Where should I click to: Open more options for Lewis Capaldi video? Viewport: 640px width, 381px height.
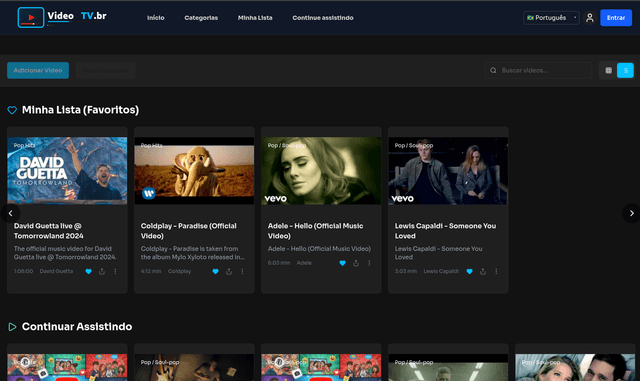point(496,272)
